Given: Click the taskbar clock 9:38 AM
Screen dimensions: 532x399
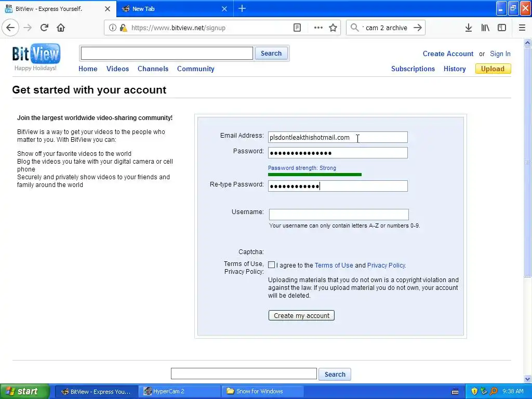Looking at the screenshot, I should (x=513, y=392).
